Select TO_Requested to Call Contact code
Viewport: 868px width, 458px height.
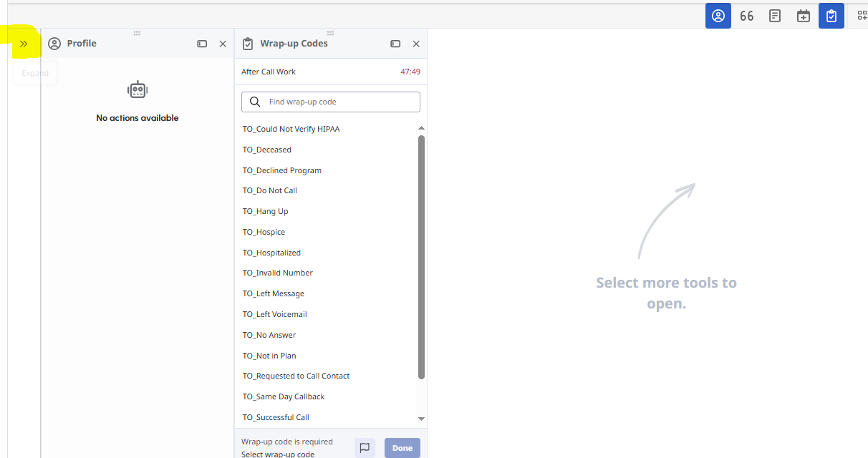tap(296, 376)
